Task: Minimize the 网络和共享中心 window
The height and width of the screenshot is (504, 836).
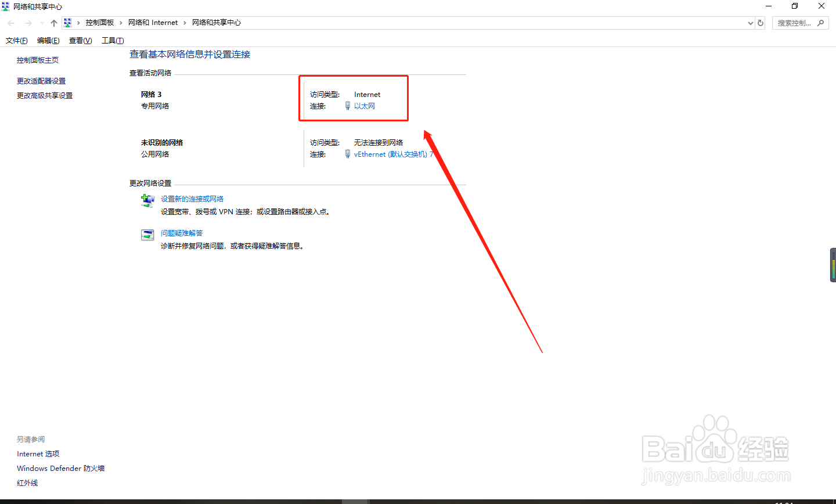Action: tap(769, 6)
